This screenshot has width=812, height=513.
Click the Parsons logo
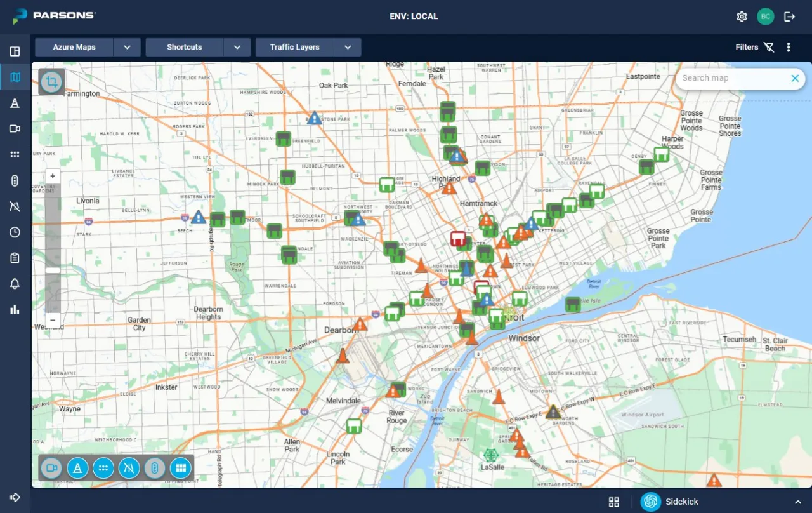(55, 16)
